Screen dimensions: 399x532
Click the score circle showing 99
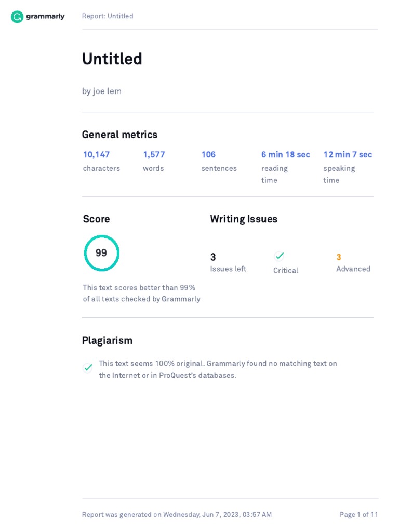click(x=102, y=253)
